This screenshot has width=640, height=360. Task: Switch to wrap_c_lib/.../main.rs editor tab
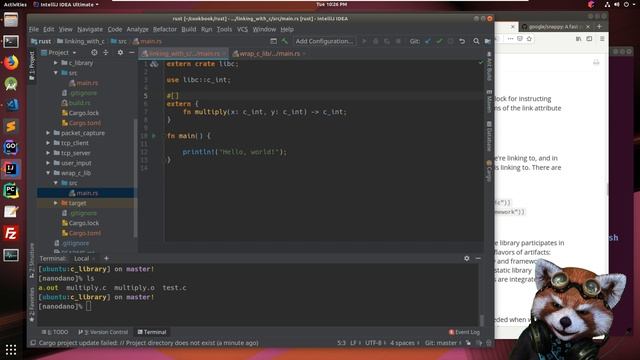[x=269, y=53]
